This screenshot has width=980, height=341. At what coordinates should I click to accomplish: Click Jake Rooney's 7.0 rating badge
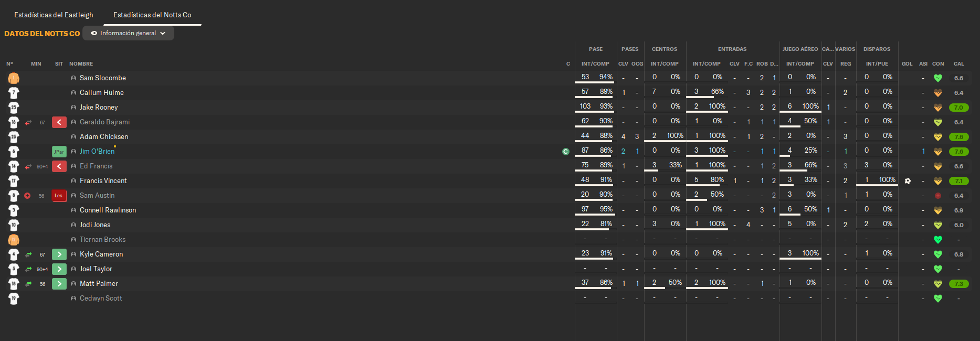tap(959, 108)
